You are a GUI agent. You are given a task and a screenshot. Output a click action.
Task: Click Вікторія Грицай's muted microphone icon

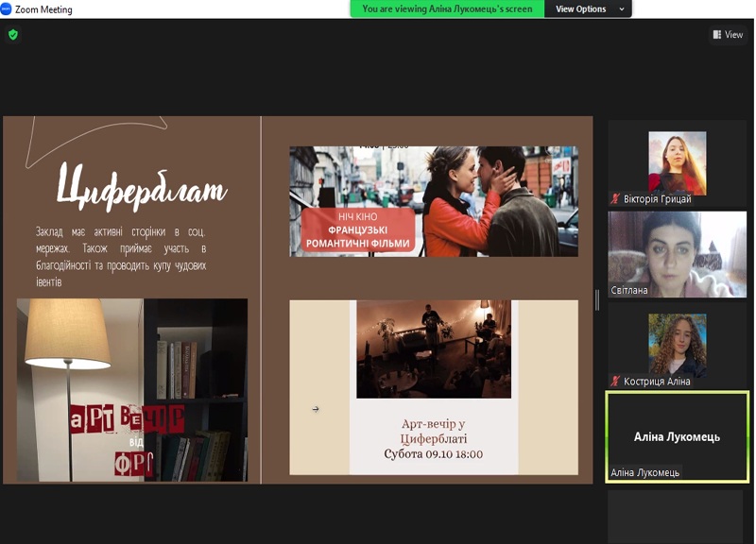(x=615, y=199)
